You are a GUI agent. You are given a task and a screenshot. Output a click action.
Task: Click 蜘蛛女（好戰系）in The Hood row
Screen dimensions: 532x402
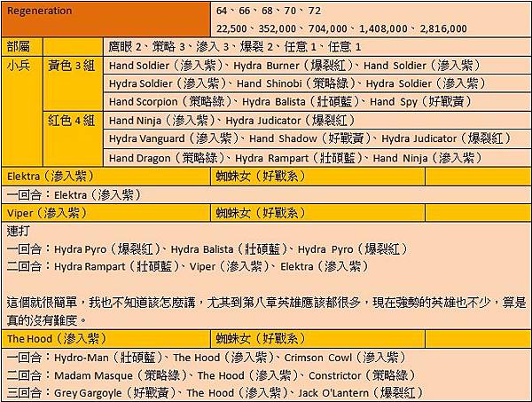pos(261,338)
